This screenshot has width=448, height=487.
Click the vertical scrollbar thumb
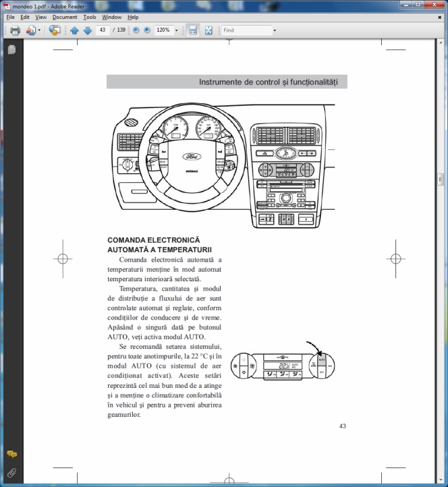point(441,179)
